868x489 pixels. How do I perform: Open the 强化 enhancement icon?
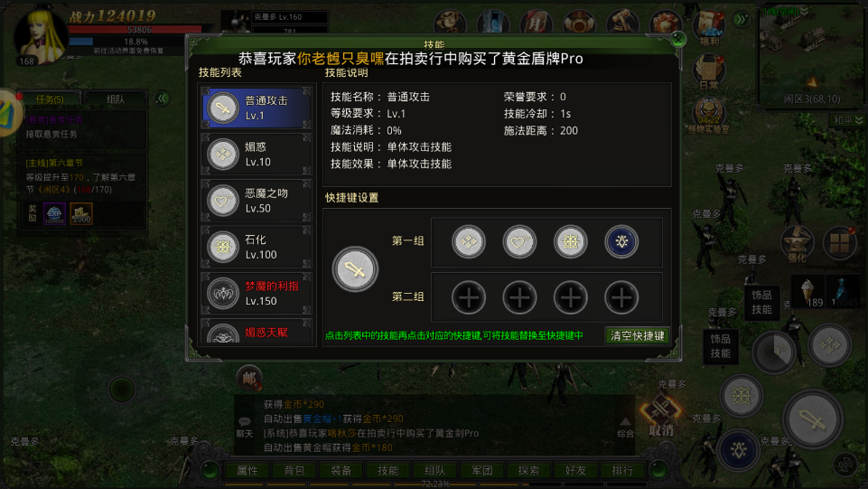click(797, 244)
